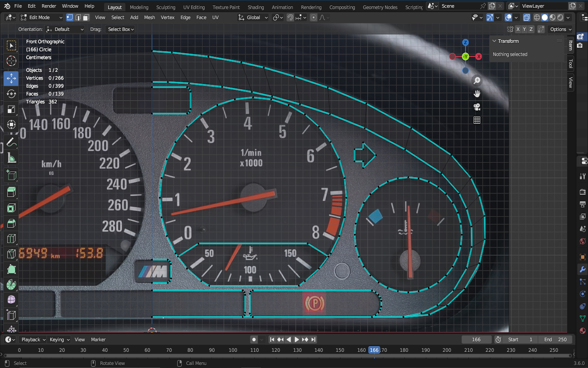Pick the Bevel tool

[11, 223]
